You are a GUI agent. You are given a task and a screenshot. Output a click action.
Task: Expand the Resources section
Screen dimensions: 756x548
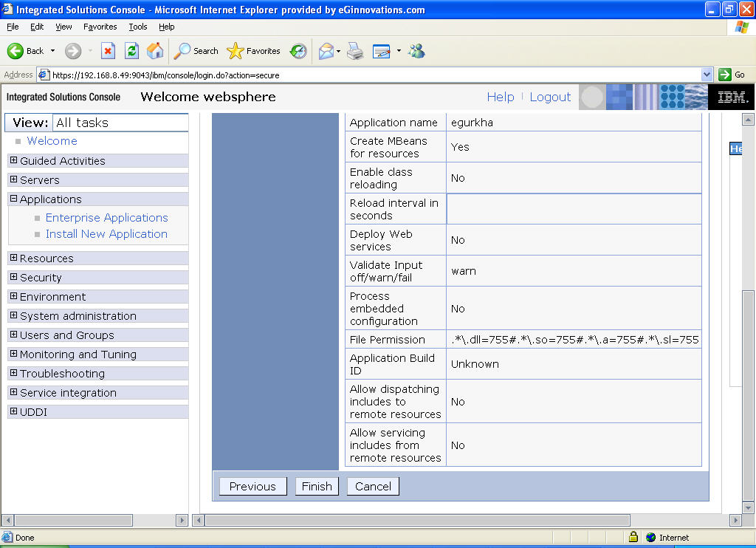pos(13,258)
